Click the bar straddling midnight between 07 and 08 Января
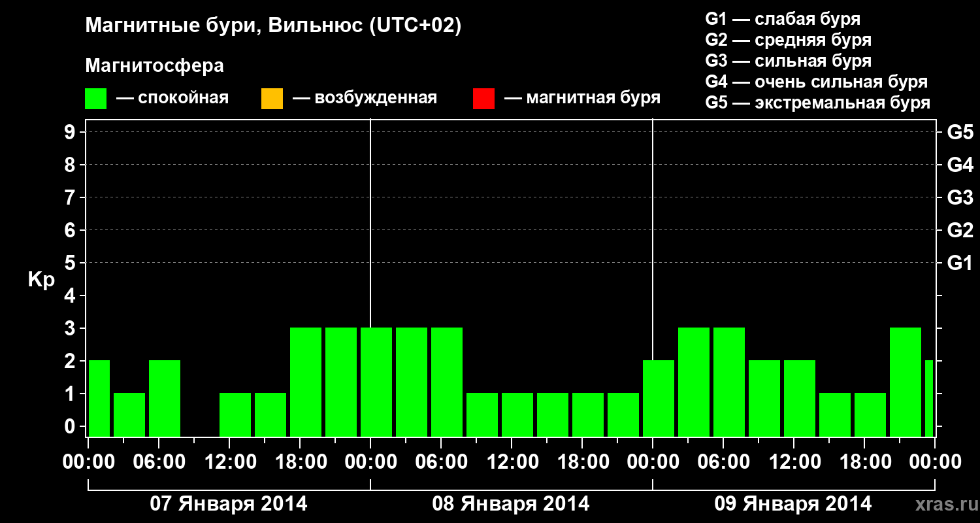 coord(376,382)
